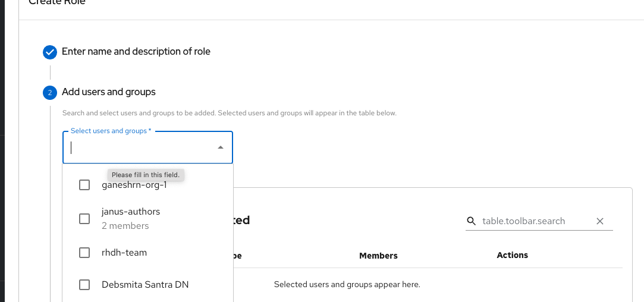Image resolution: width=644 pixels, height=302 pixels.
Task: Toggle the Debsmita Santra DN checkbox
Action: (x=84, y=285)
